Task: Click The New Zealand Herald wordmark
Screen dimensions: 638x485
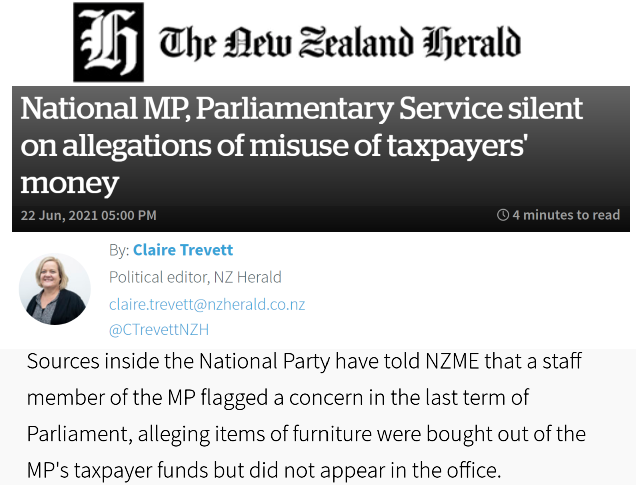Action: [340, 43]
